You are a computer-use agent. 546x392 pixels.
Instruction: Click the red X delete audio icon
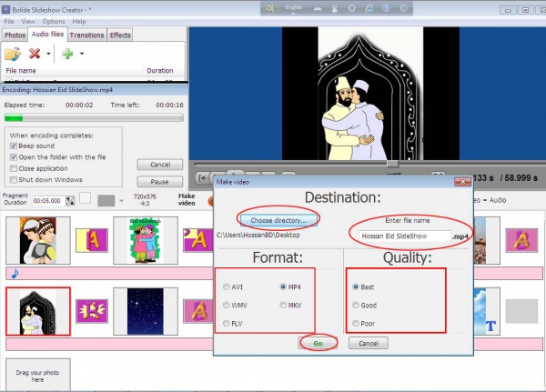[35, 54]
